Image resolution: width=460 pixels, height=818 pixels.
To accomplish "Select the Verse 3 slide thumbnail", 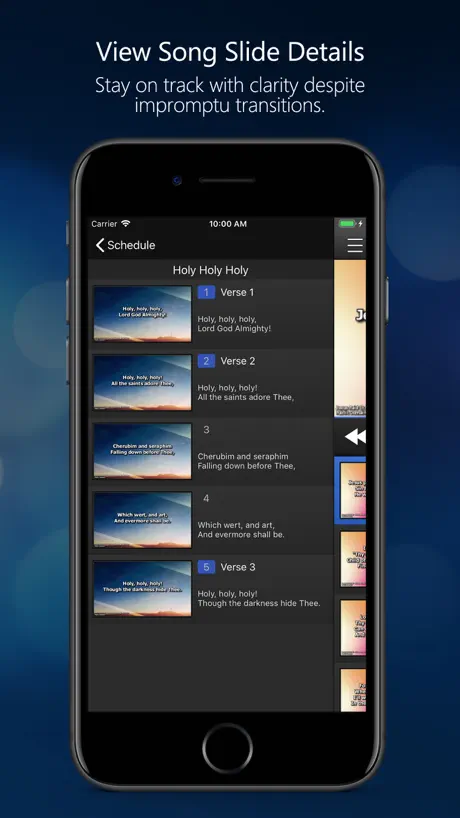I will tap(142, 589).
